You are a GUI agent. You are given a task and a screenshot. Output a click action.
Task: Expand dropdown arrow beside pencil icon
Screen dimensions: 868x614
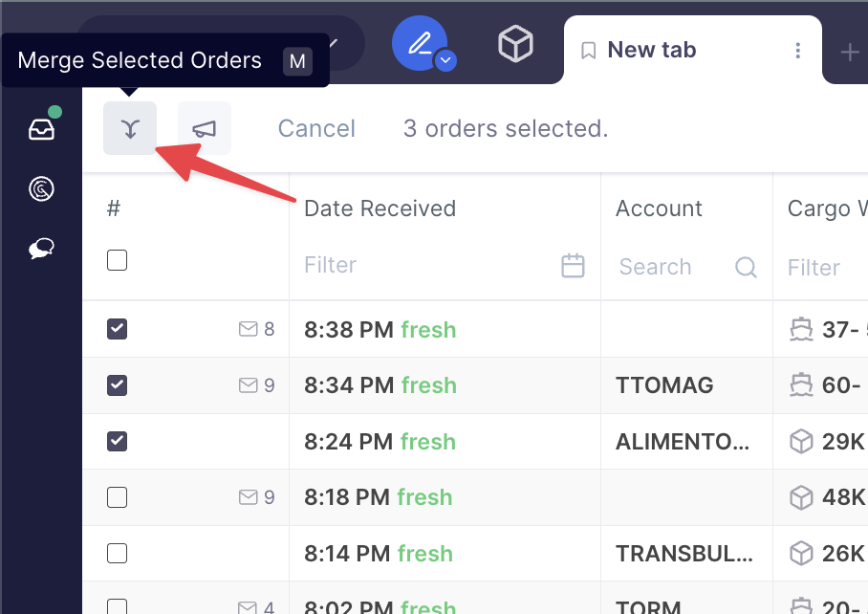pos(445,61)
